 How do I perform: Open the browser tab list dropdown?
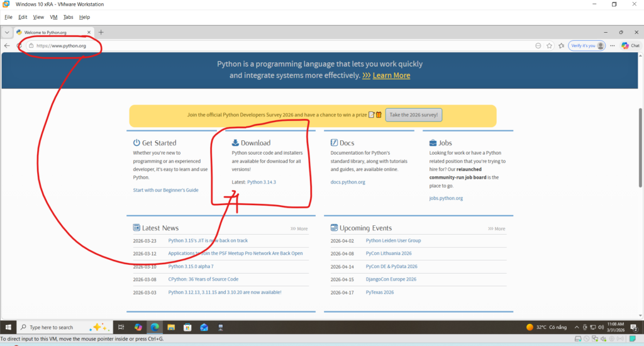coord(7,32)
